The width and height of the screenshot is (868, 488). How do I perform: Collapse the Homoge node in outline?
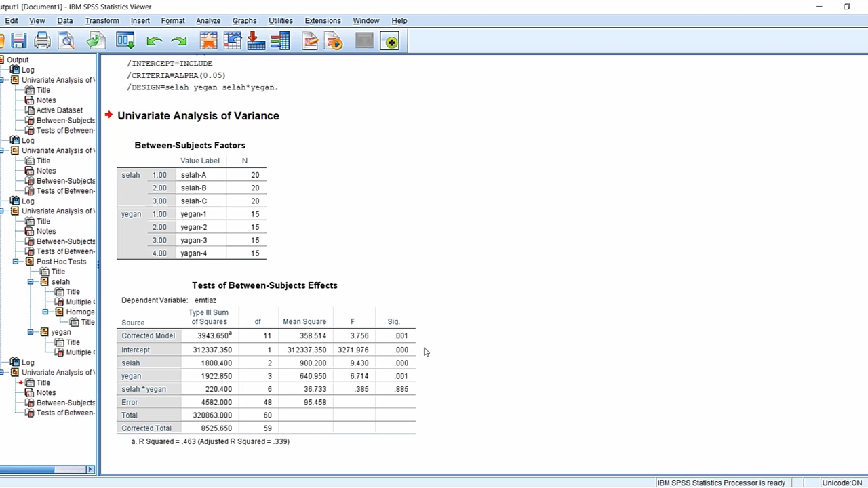point(45,312)
